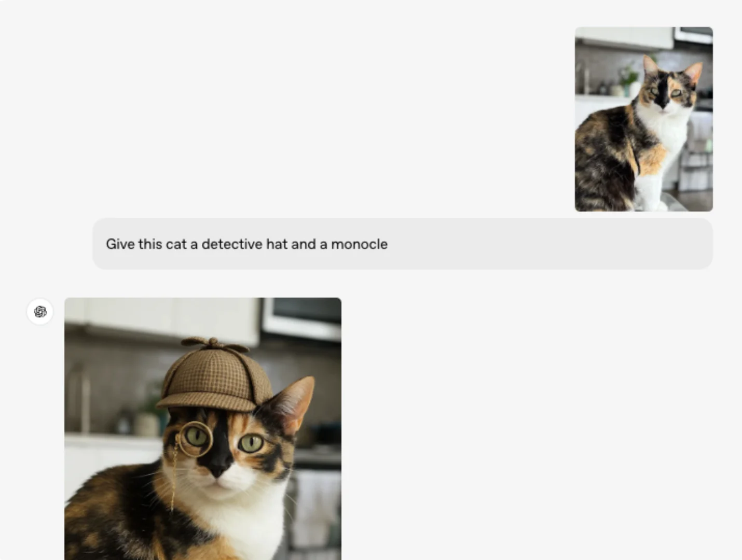Click the generated cat's eye without monocle
742x560 pixels.
[252, 443]
